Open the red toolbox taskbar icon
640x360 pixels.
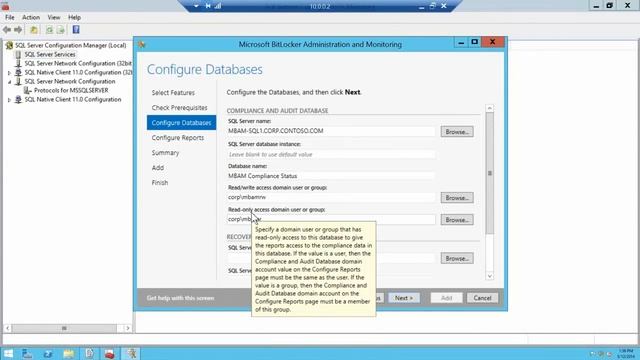coord(109,353)
